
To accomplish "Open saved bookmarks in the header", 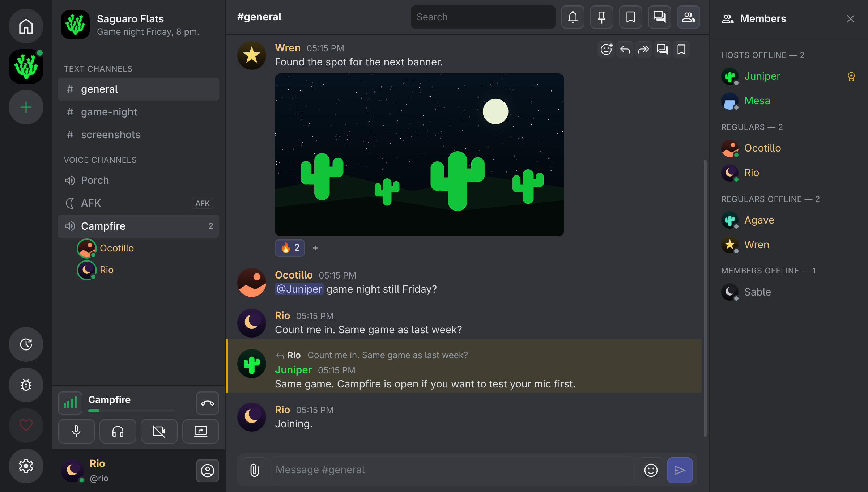I will [631, 17].
